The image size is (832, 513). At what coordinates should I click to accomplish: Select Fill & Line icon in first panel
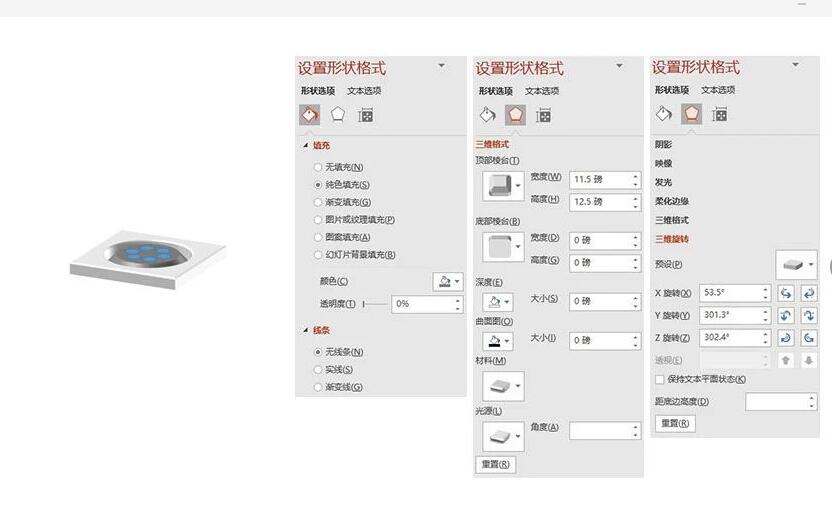(309, 115)
